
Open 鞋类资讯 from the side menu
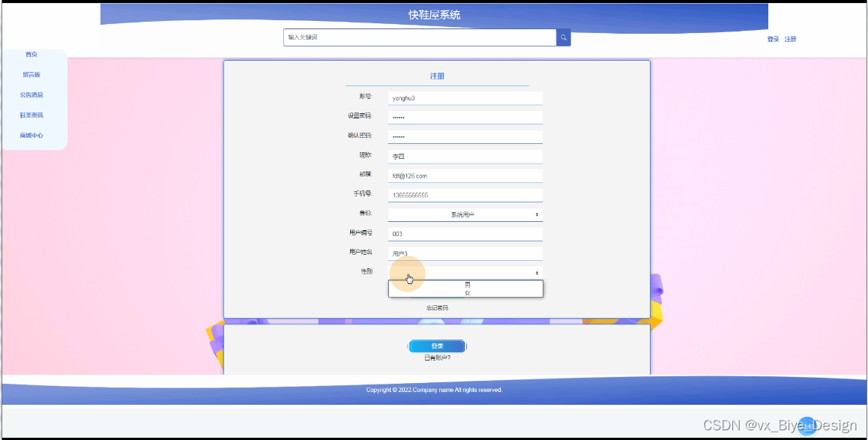(x=31, y=115)
